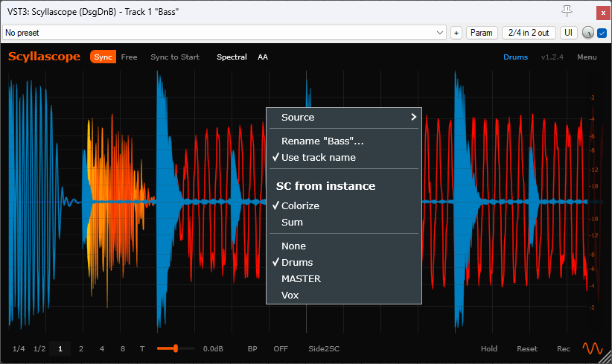Uncheck Use track name
612x364 pixels.
coord(344,157)
